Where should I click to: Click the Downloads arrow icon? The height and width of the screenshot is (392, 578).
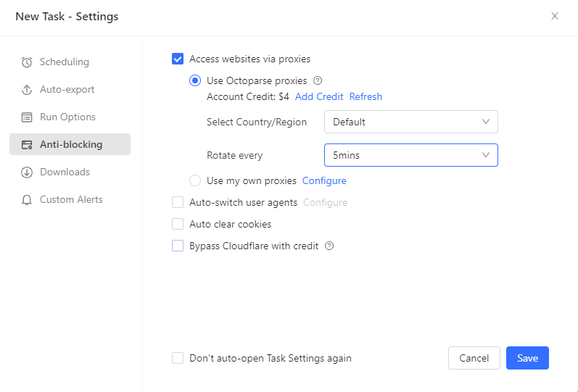click(x=27, y=172)
